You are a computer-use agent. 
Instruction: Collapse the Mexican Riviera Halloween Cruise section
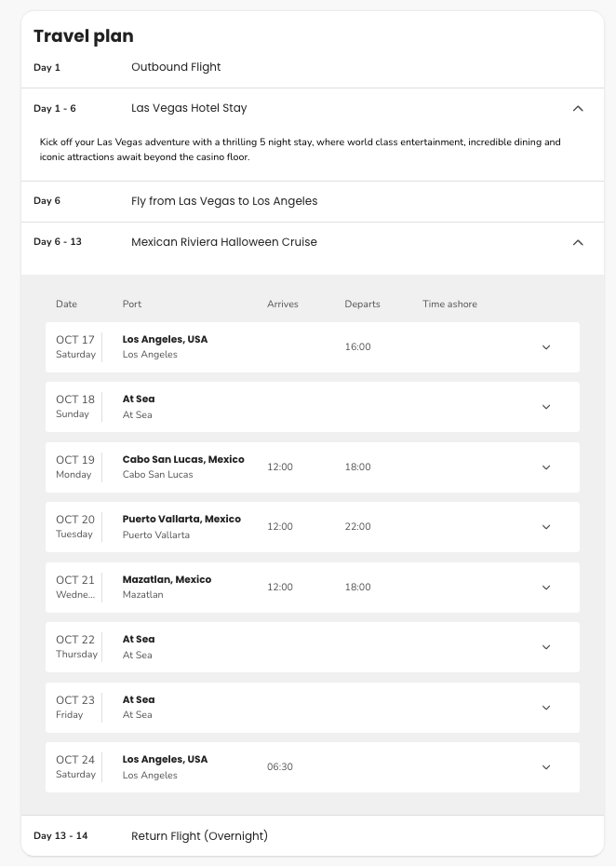(578, 242)
